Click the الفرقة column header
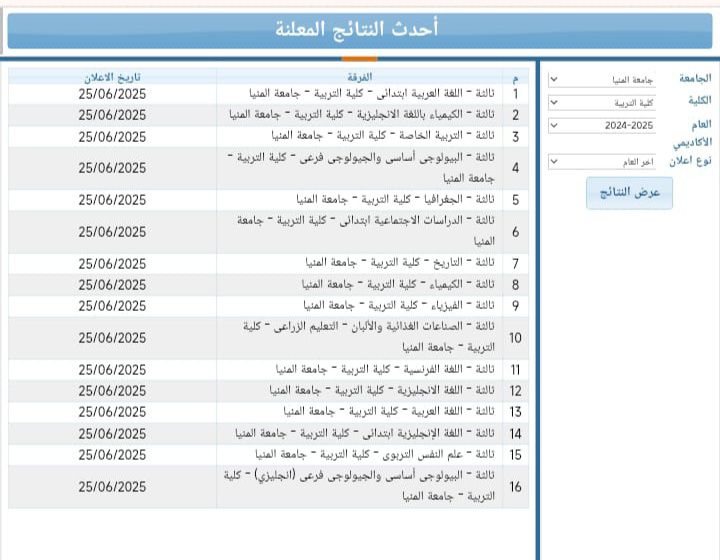The width and height of the screenshot is (720, 560). click(360, 77)
